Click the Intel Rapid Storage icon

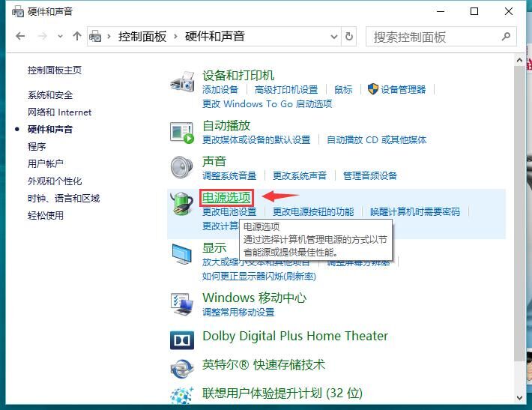(182, 368)
